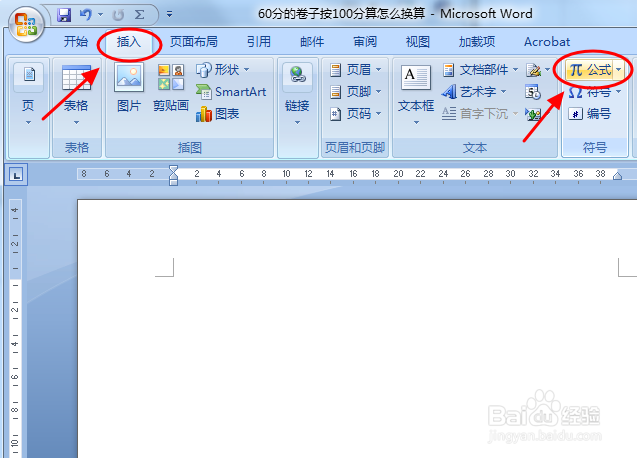Viewport: 637px width, 458px height.
Task: Click the vertical ruler
Action: click(x=15, y=328)
